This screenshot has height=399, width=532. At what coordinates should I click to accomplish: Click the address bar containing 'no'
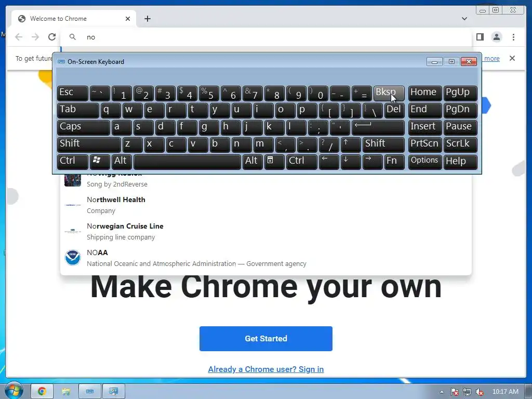[266, 37]
